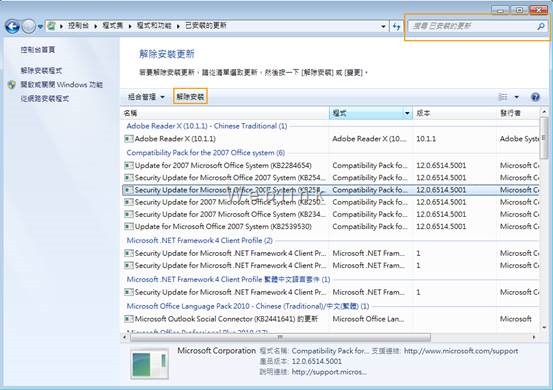Viewport: 553px width, 390px height.
Task: Click the horizontal scroll right arrow
Action: click(x=535, y=337)
